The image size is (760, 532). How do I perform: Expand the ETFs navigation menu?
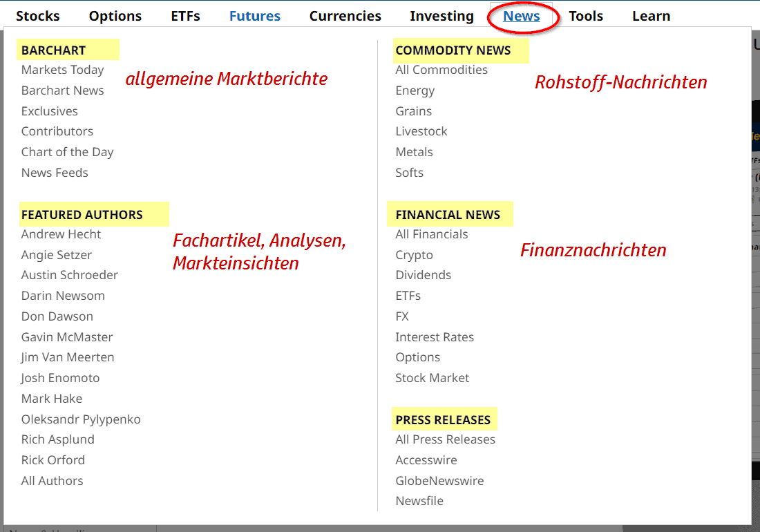(186, 16)
